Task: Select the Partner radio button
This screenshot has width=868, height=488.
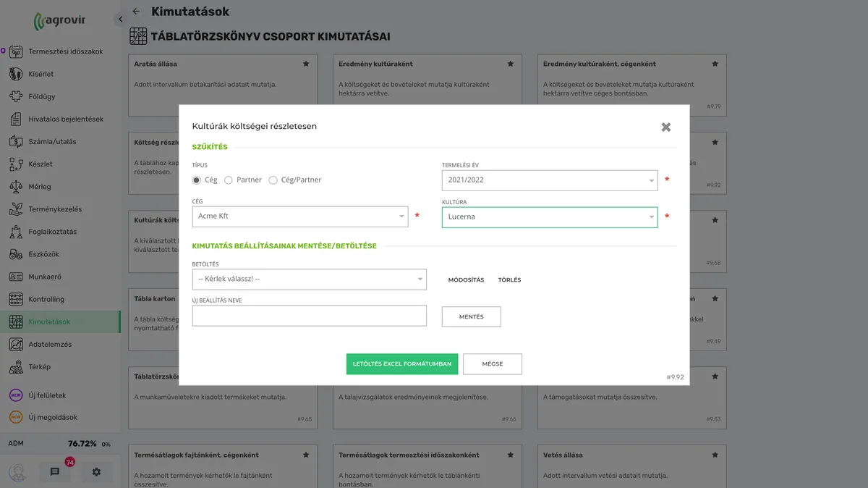Action: point(229,180)
